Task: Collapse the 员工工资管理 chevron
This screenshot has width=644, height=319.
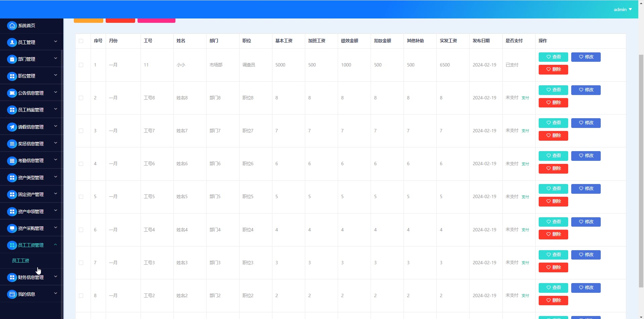Action: [x=56, y=244]
